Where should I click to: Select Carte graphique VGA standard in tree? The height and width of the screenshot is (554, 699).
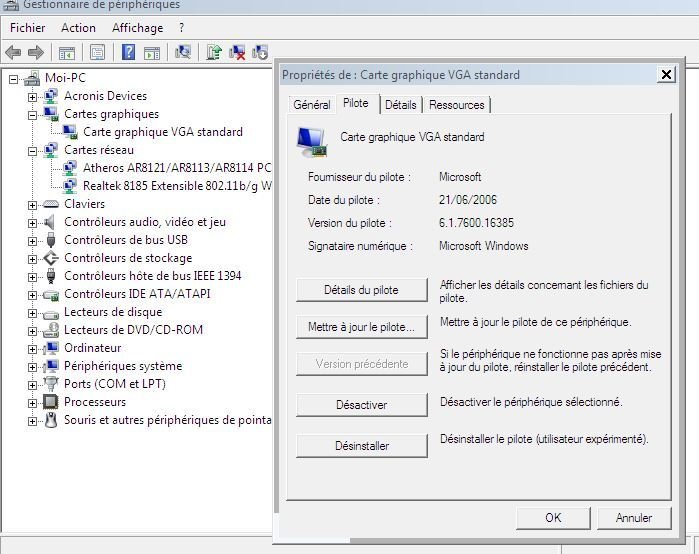pyautogui.click(x=162, y=131)
